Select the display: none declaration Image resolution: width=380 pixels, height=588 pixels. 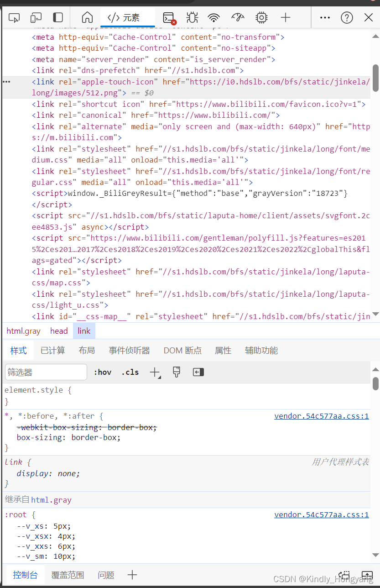click(x=48, y=473)
